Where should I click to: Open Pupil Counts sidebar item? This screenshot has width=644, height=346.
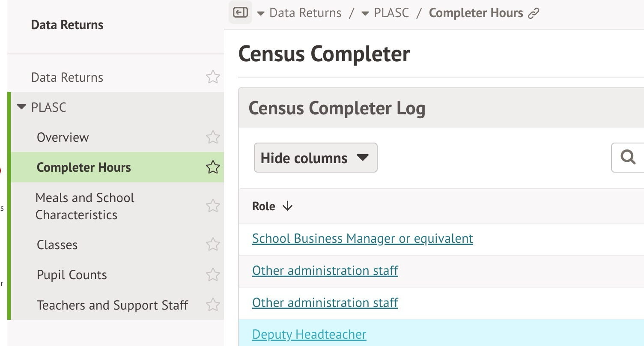point(72,275)
